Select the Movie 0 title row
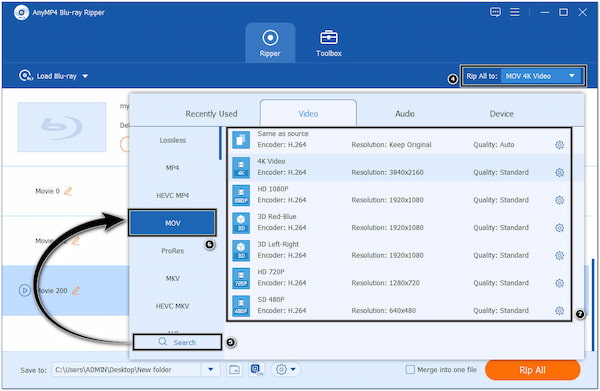Image resolution: width=600 pixels, height=391 pixels. pos(65,191)
